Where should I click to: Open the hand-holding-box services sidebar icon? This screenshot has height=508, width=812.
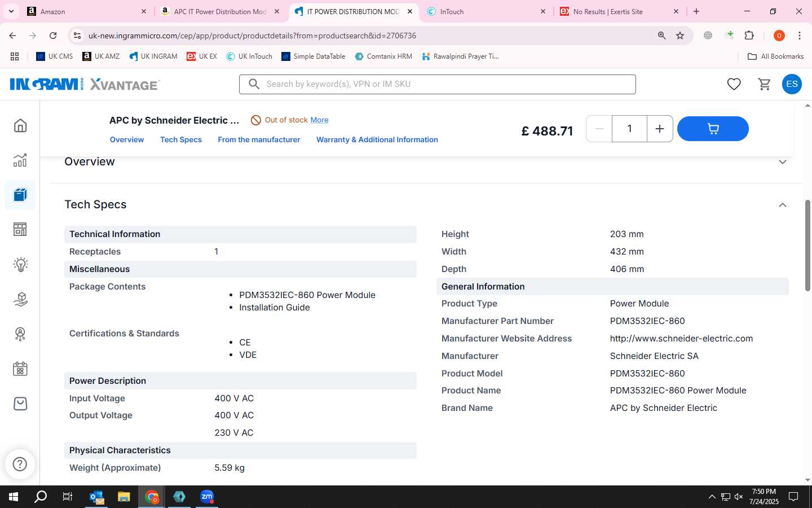pyautogui.click(x=20, y=299)
